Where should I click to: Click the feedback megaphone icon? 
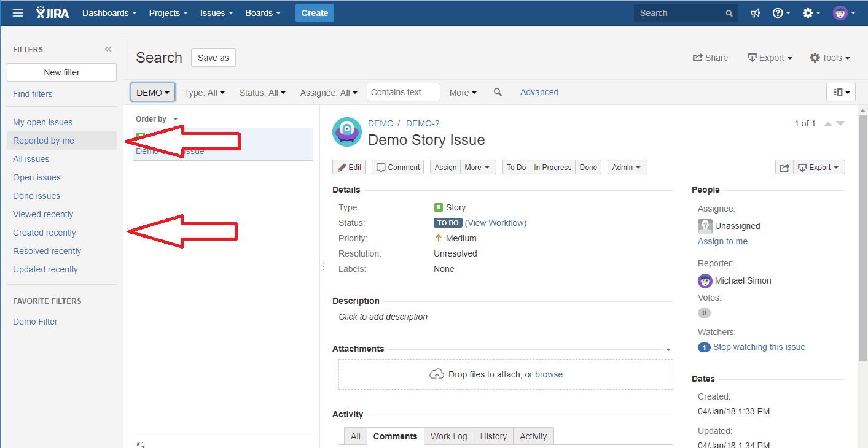click(754, 12)
